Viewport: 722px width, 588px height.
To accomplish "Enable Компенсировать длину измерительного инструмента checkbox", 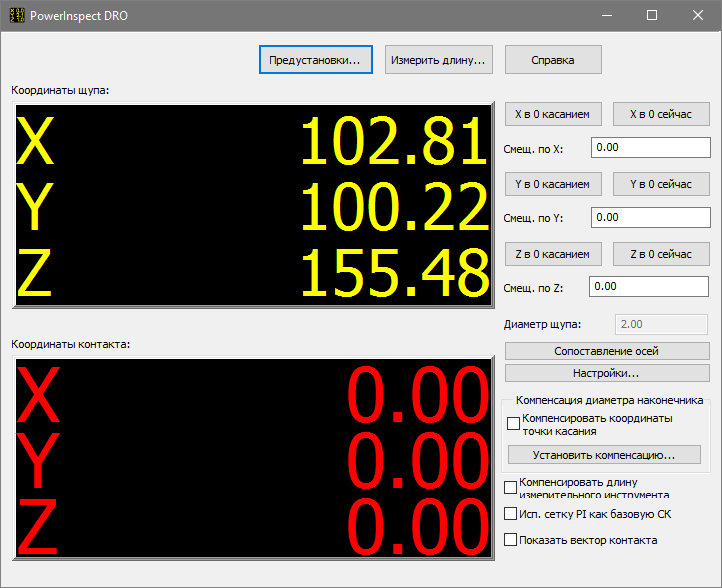I will coord(510,487).
